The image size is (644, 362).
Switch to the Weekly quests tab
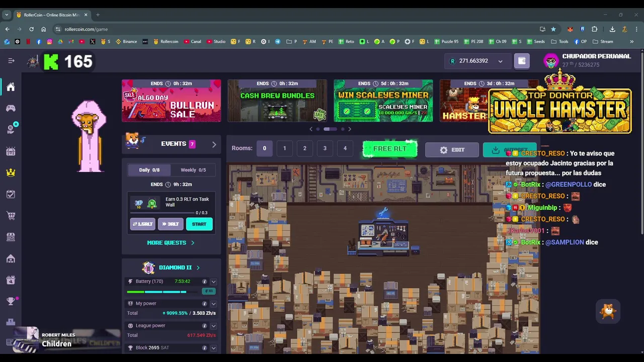(x=193, y=170)
